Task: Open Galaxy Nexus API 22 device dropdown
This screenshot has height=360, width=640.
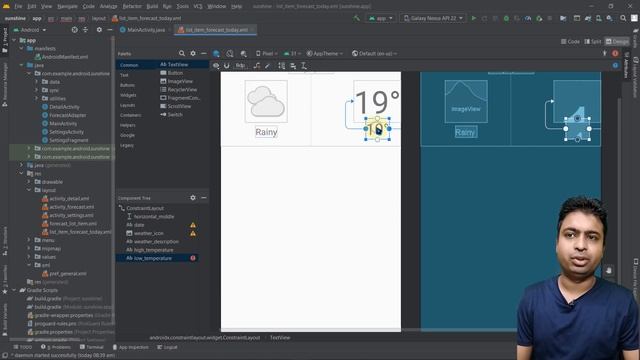Action: pyautogui.click(x=433, y=18)
